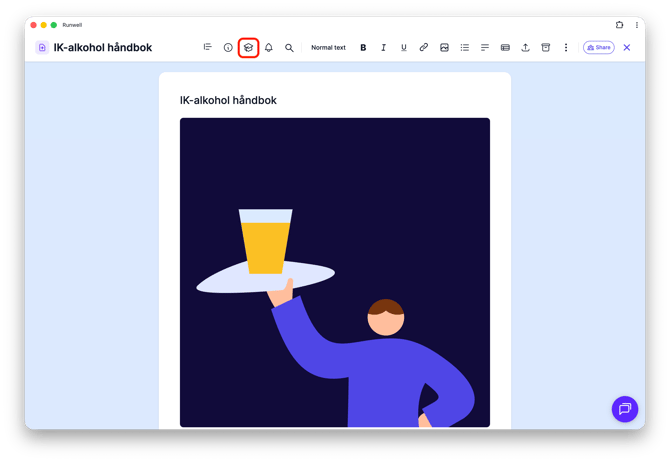Screen dimensions: 670x462
Task: Expand the three-dot more options menu
Action: [566, 47]
